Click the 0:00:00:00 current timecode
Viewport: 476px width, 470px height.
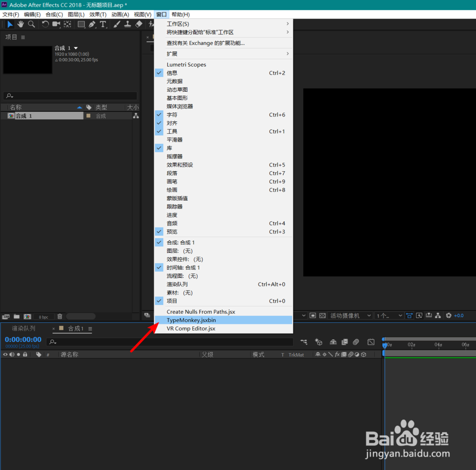tap(23, 340)
